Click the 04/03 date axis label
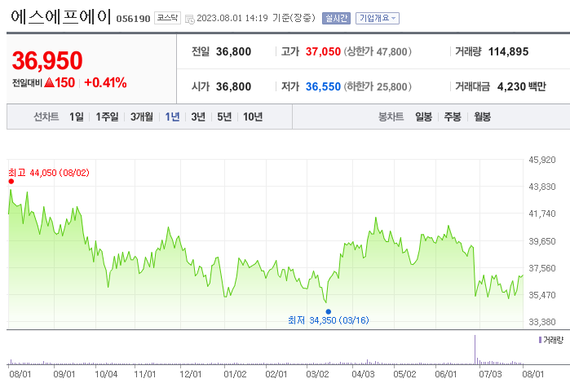 pos(363,374)
